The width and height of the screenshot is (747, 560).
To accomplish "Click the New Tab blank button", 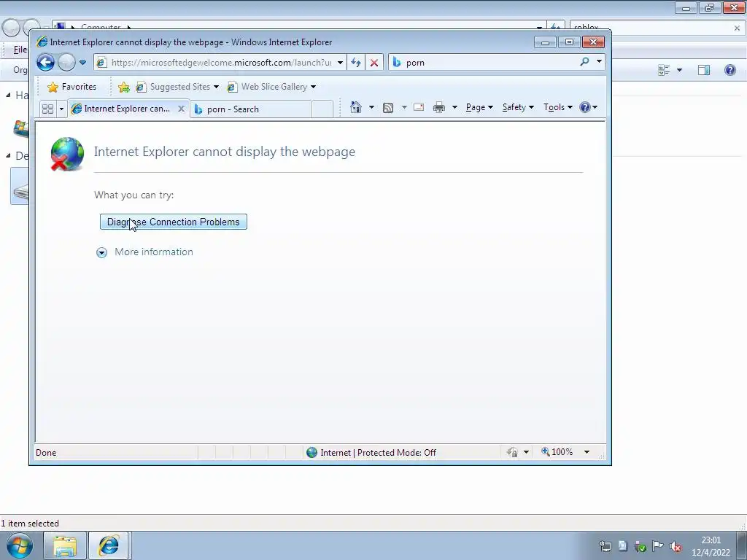I will pyautogui.click(x=322, y=109).
